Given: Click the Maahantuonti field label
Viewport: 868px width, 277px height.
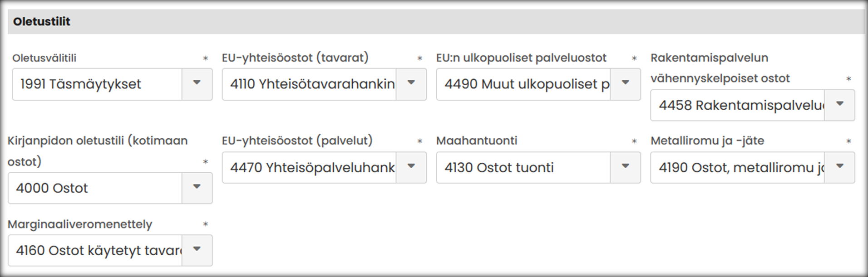Looking at the screenshot, I should pyautogui.click(x=477, y=141).
